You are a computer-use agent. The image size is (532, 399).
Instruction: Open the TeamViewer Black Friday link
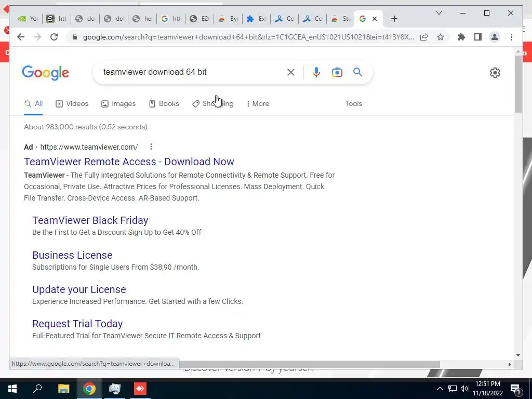(x=90, y=220)
